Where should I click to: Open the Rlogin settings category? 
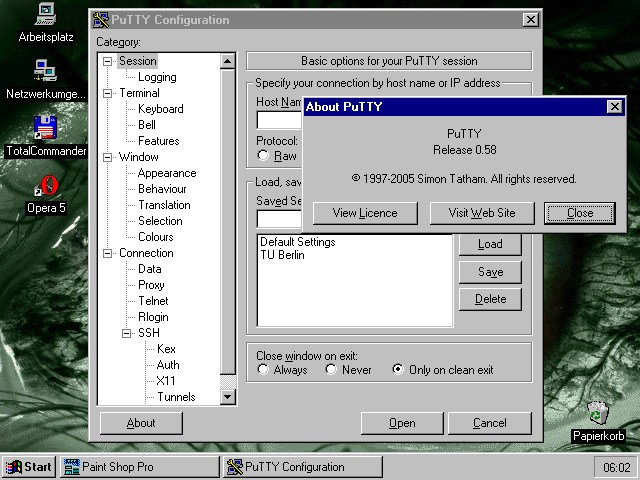153,317
